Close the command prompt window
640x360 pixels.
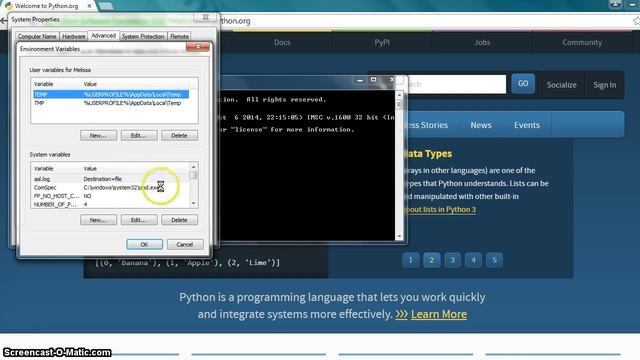pyautogui.click(x=392, y=80)
